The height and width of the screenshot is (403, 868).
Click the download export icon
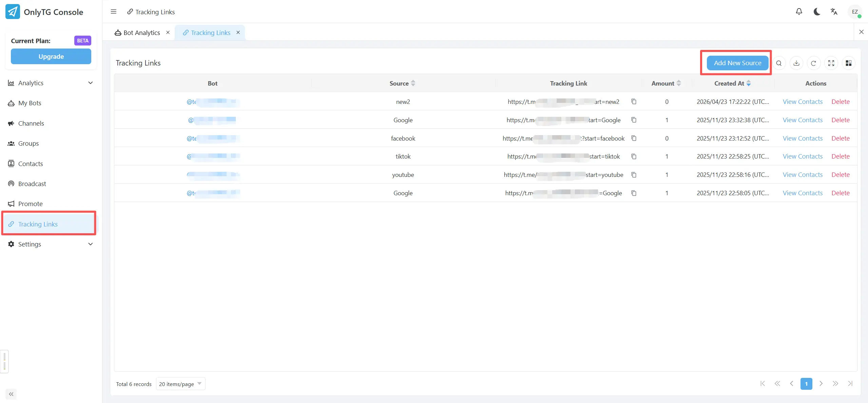(x=796, y=63)
